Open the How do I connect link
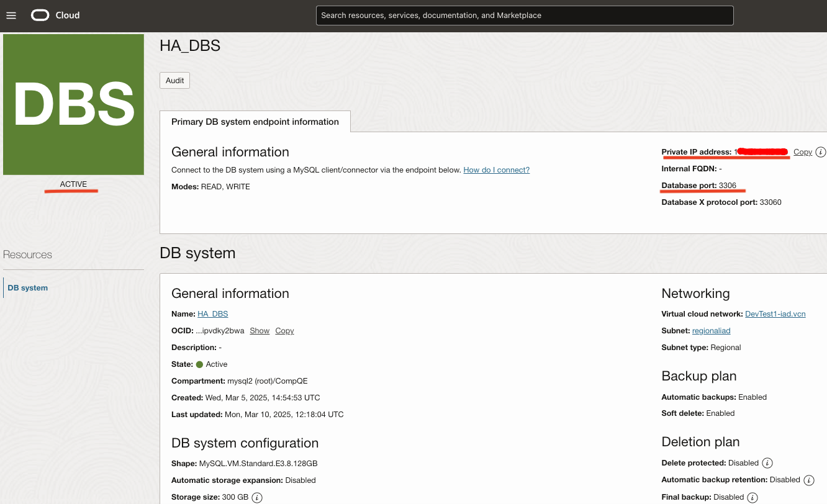This screenshot has height=504, width=827. click(x=496, y=170)
